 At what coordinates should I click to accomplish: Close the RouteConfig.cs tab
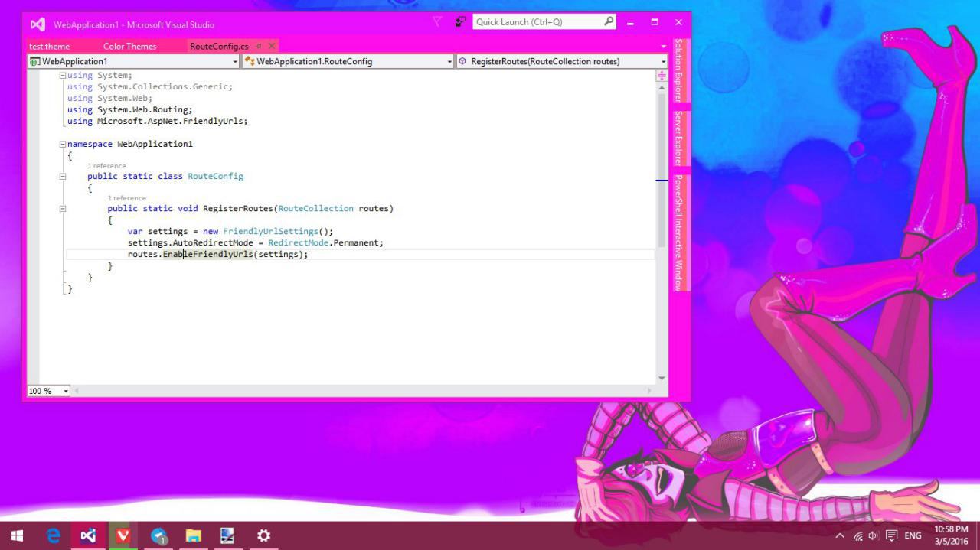(272, 46)
